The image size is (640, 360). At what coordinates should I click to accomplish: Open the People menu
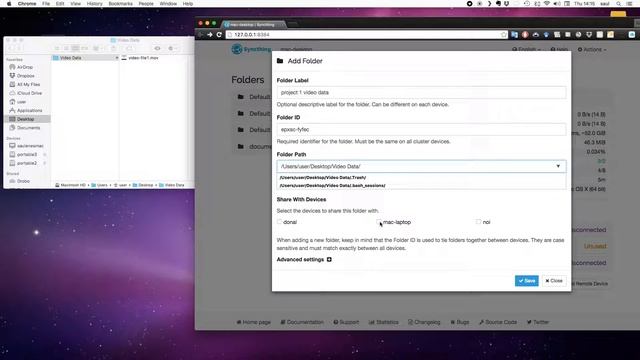[146, 3]
